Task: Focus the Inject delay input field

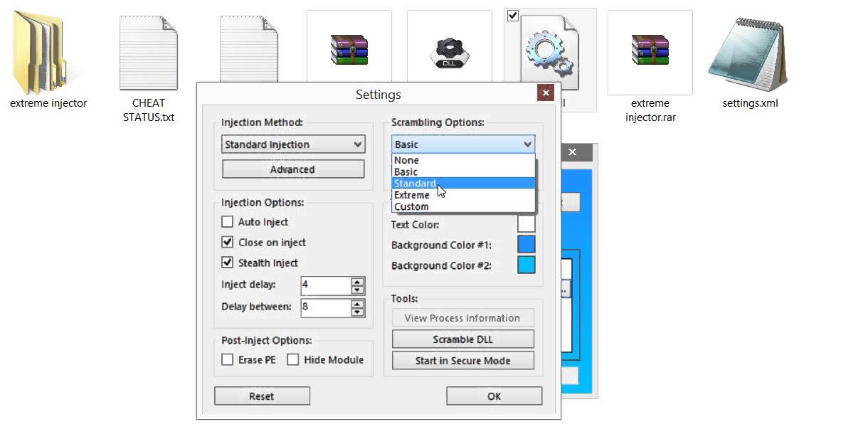Action: click(x=326, y=285)
